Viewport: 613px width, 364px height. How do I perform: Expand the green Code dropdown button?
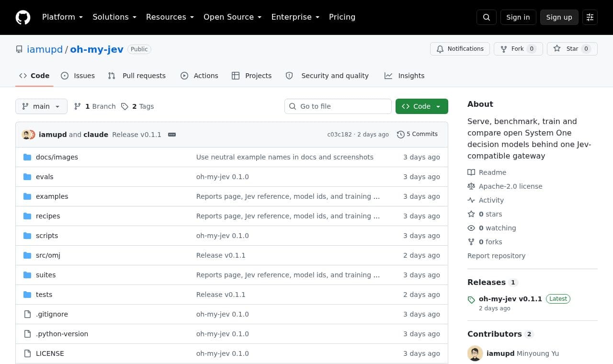(422, 106)
